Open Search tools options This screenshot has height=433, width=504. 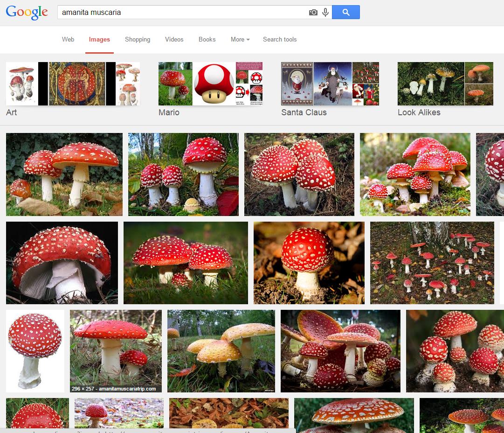(x=280, y=39)
